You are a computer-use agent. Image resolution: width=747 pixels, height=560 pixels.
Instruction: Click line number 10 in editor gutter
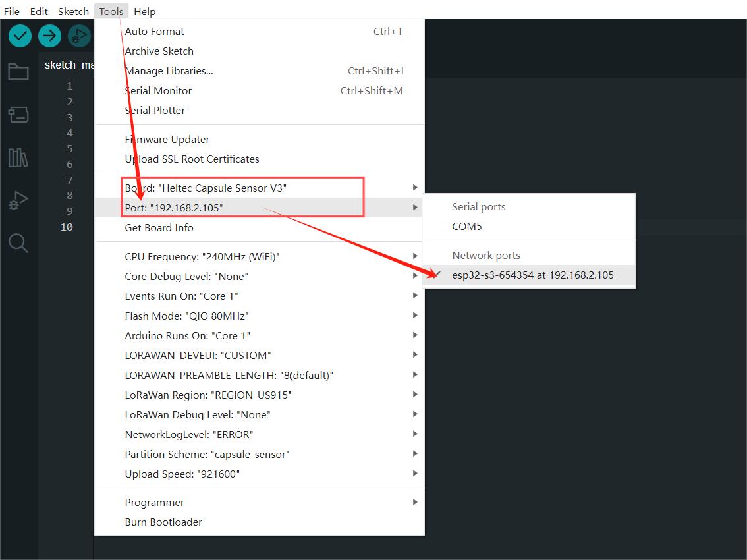pyautogui.click(x=67, y=227)
